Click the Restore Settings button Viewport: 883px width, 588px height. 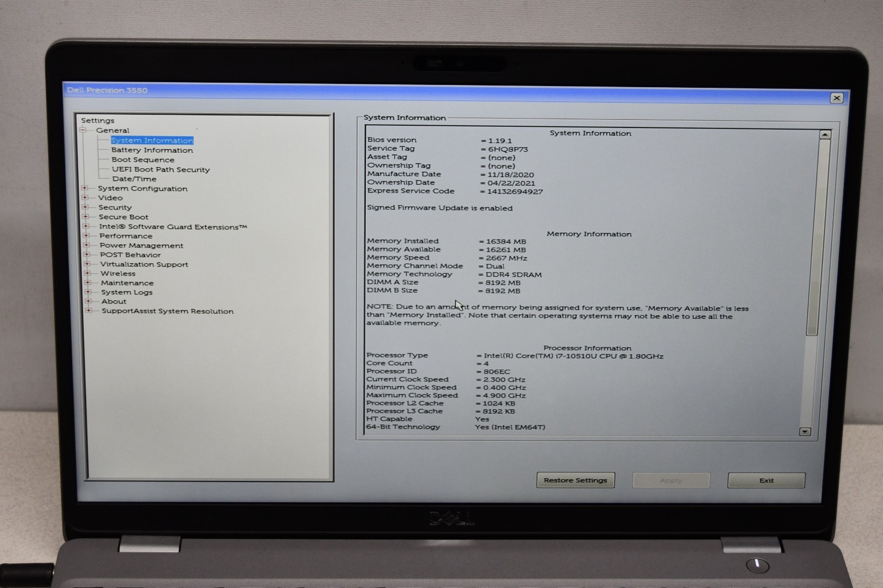pos(576,480)
